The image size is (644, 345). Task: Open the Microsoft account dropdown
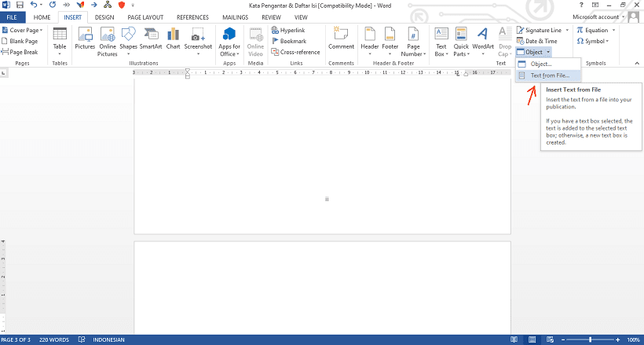click(598, 17)
